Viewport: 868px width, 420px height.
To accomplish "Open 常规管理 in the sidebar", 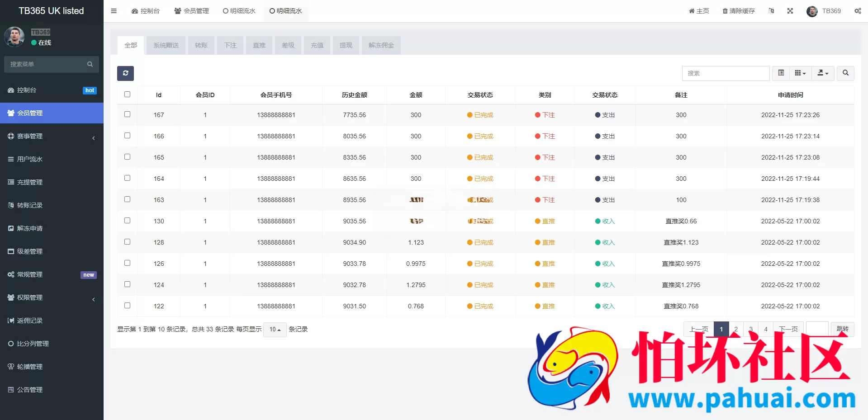I will coord(52,274).
